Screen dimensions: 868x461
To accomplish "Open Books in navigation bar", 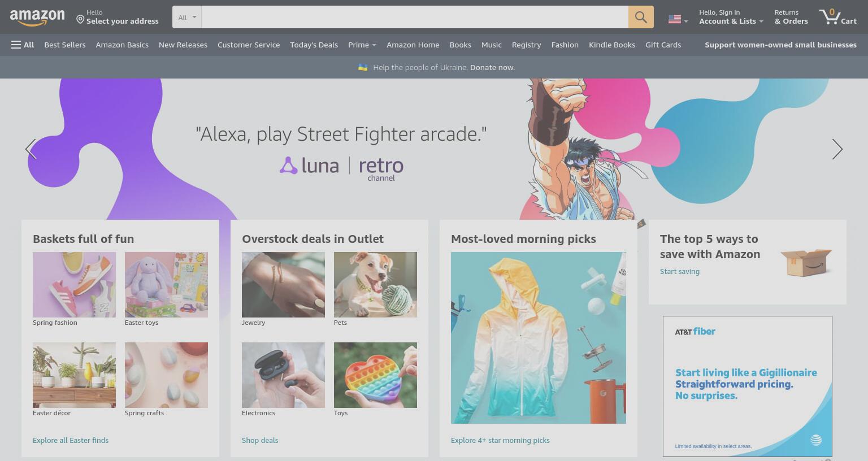I will 460,45.
